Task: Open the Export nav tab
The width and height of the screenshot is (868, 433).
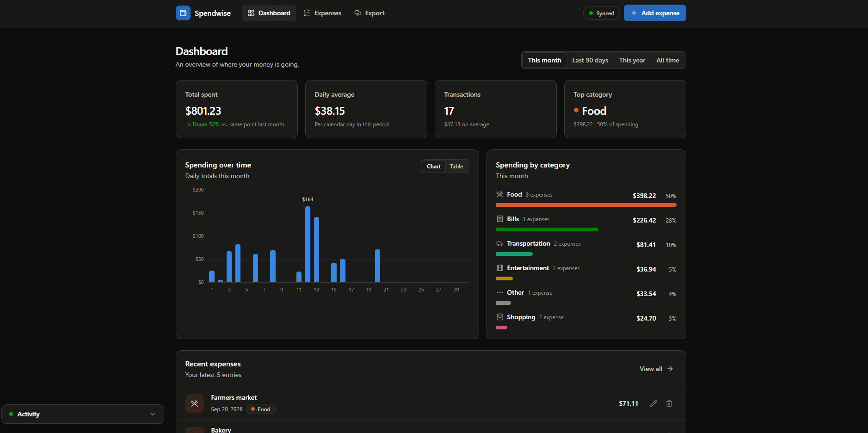Action: coord(369,13)
